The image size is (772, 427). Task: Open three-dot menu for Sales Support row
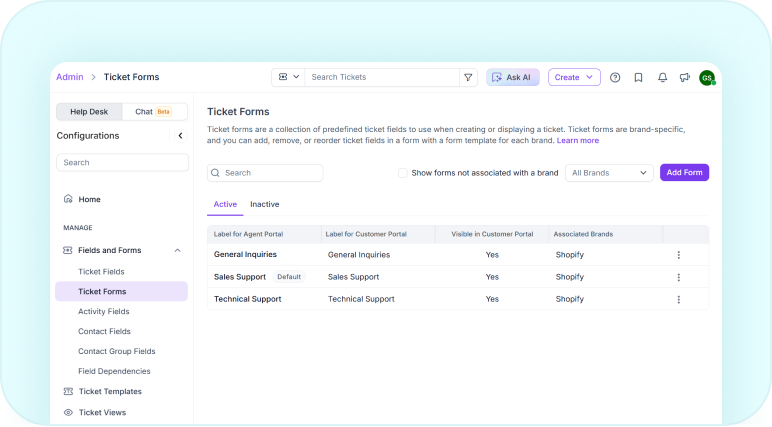678,277
